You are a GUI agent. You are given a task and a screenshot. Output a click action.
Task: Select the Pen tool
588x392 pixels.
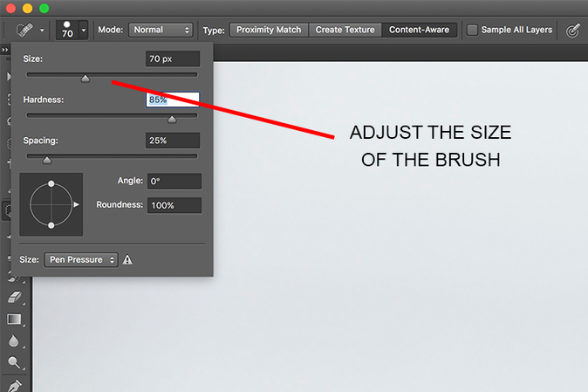(x=14, y=386)
